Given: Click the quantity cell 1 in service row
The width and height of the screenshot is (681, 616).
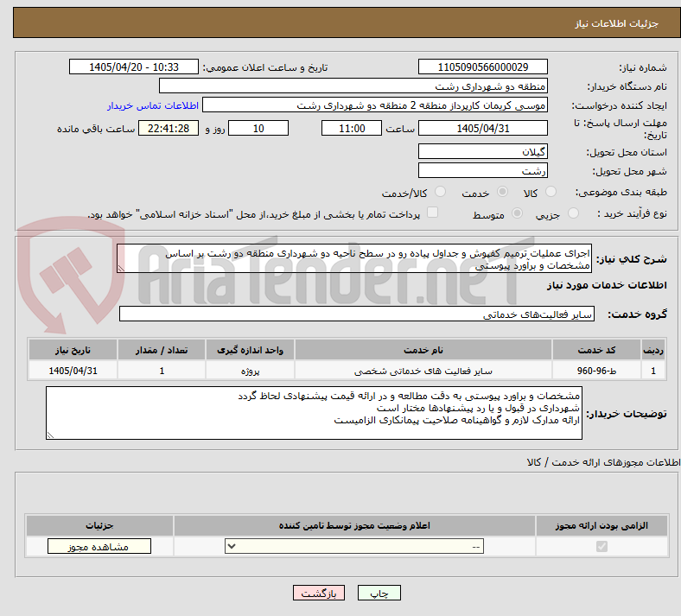Looking at the screenshot, I should [x=162, y=371].
